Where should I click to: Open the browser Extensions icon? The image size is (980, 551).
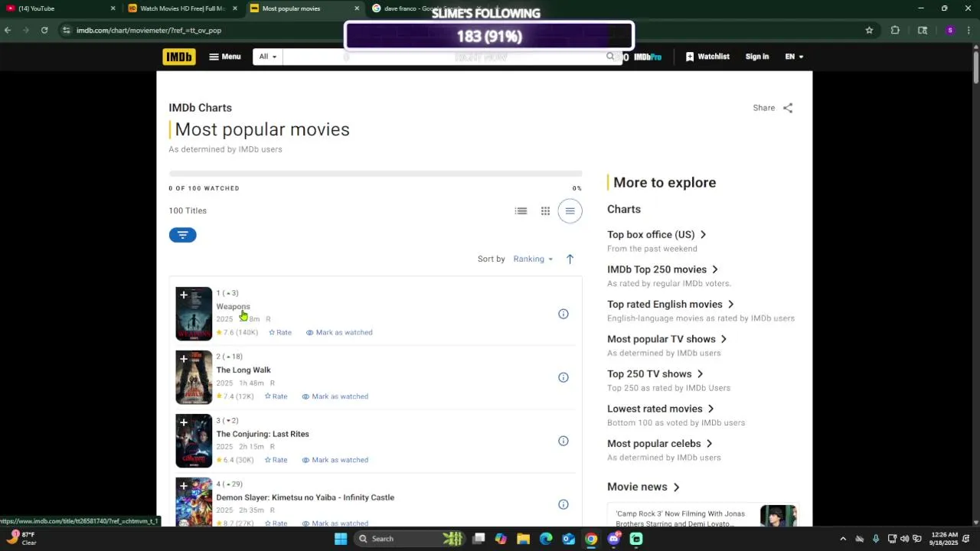(x=895, y=31)
